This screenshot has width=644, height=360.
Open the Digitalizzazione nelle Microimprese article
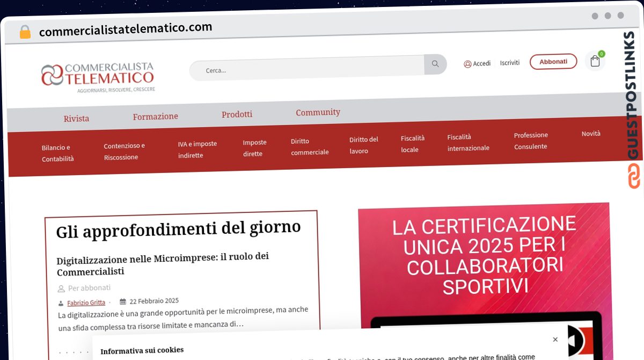tap(163, 264)
